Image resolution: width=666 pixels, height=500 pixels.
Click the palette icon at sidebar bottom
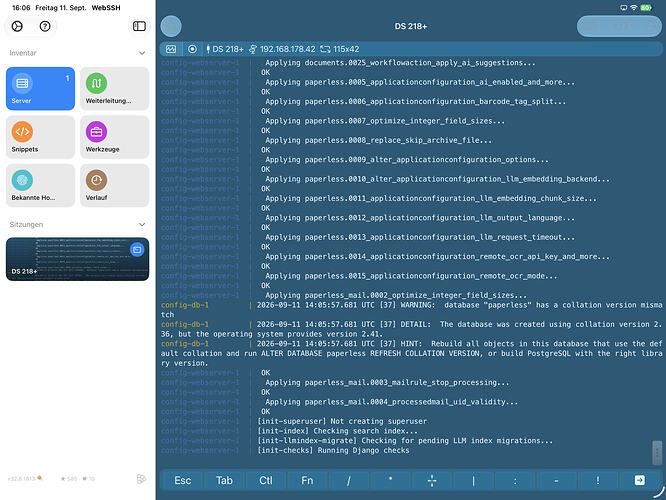click(141, 479)
